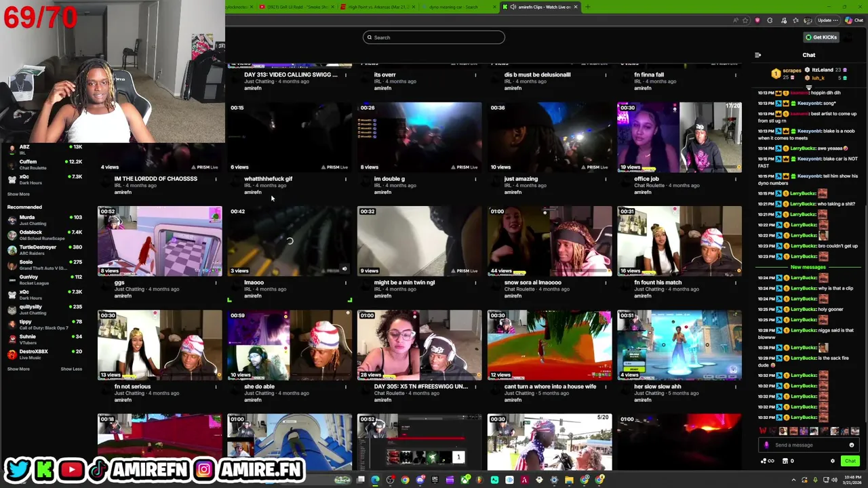868x488 pixels.
Task: Open Odablock channel in sidebar
Action: 45,235
